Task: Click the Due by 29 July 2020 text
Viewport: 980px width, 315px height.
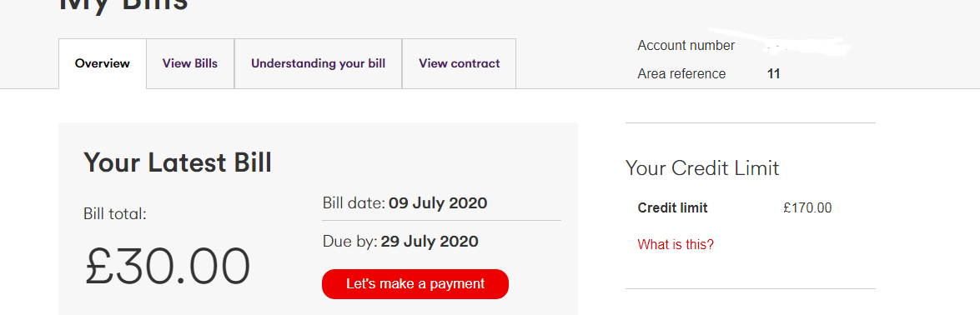Action: pyautogui.click(x=400, y=242)
